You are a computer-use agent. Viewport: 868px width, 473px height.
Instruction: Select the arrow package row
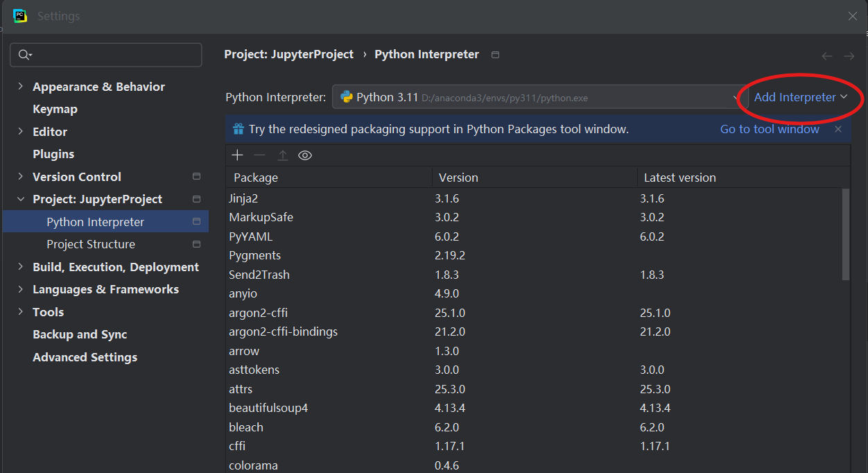[x=533, y=351]
